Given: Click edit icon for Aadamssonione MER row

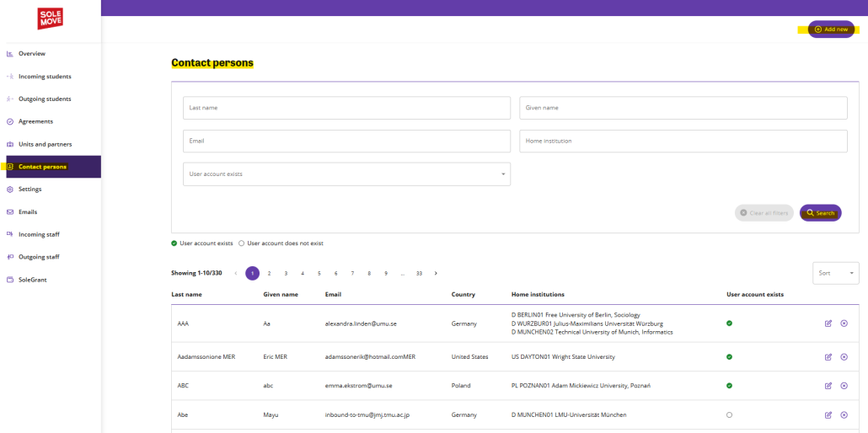Looking at the screenshot, I should pyautogui.click(x=828, y=357).
